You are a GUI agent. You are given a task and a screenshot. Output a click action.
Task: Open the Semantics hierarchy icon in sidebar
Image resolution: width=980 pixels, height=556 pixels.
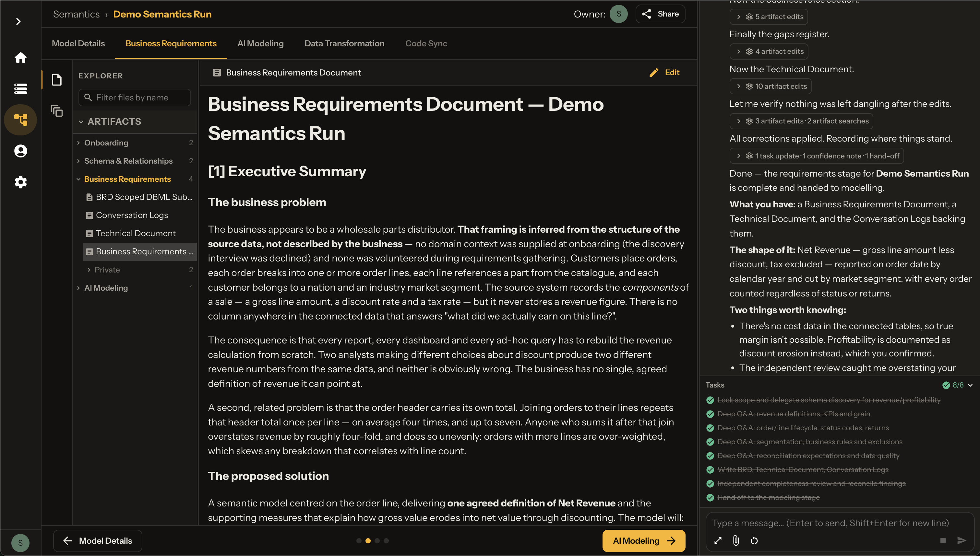[21, 120]
